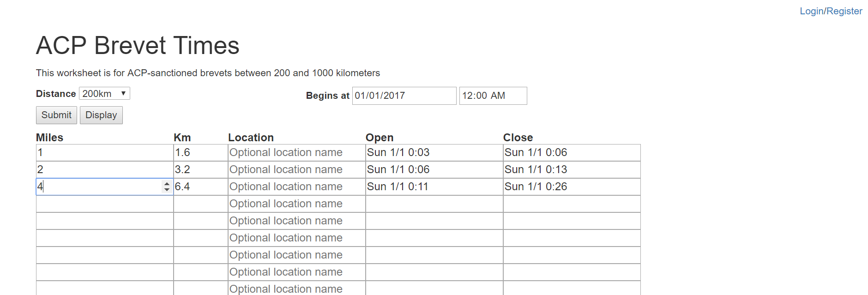Click the Miles input containing value 2

[104, 169]
